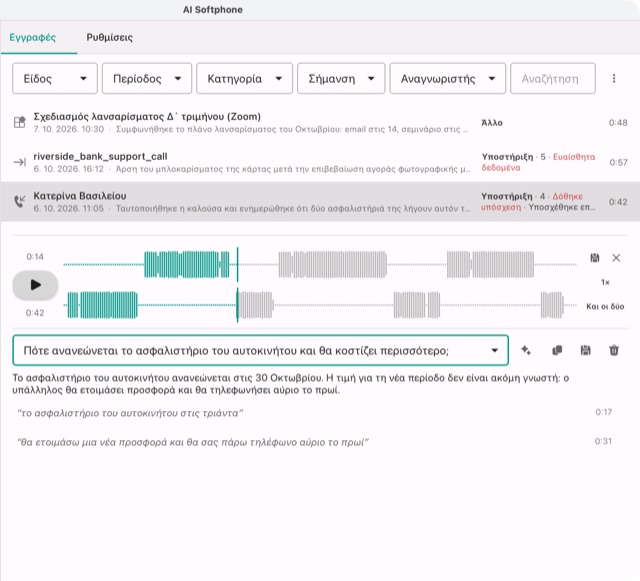Open the three-dot more options menu

pyautogui.click(x=614, y=78)
